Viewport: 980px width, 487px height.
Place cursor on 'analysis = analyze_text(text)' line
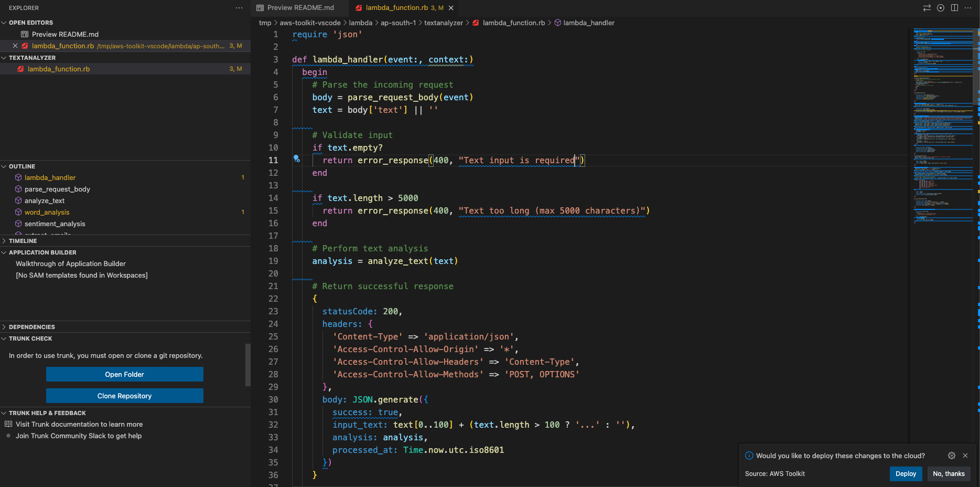click(385, 261)
